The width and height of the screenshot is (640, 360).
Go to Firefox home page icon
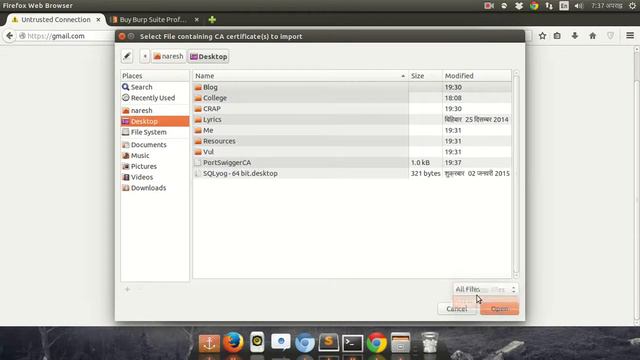click(x=593, y=36)
